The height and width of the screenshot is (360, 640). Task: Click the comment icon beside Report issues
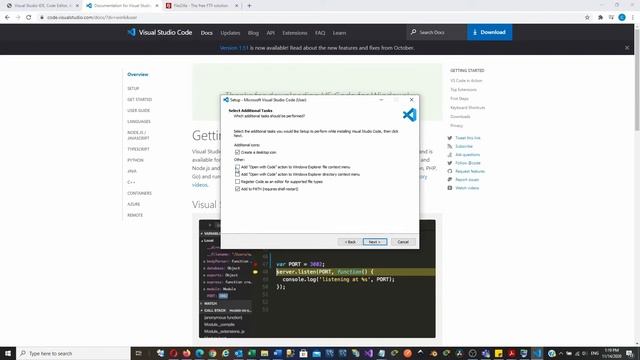point(450,180)
